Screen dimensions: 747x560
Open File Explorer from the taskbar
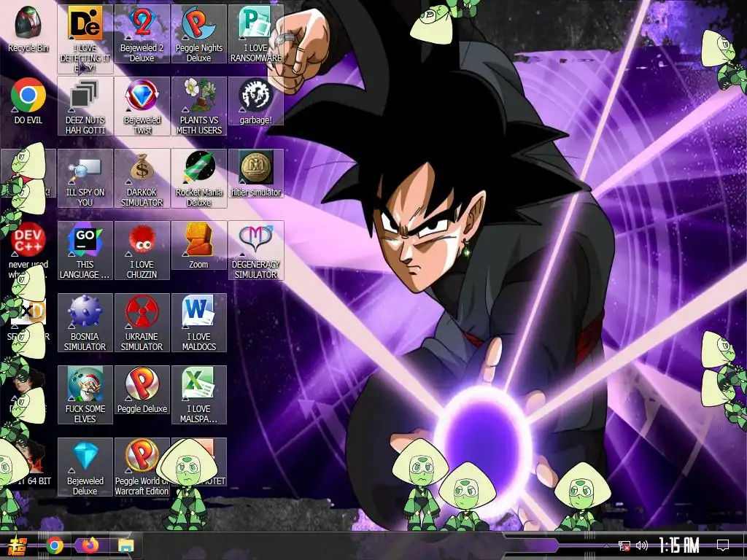pyautogui.click(x=125, y=545)
